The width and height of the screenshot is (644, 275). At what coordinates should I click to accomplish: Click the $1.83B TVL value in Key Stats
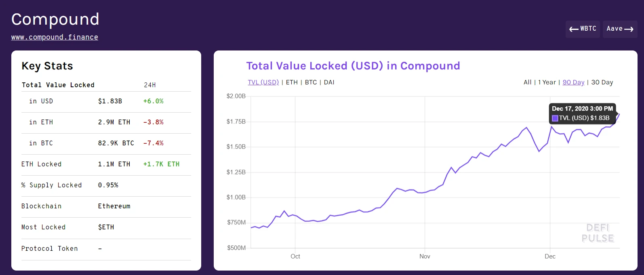[x=111, y=101]
